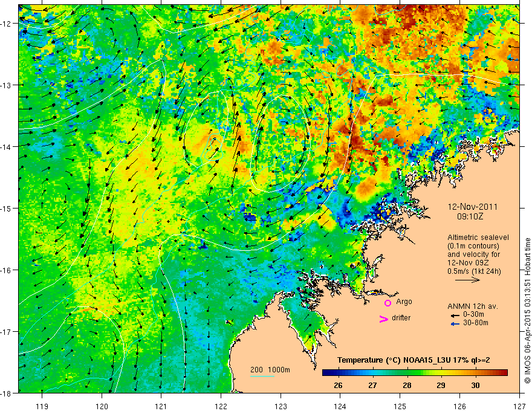Viewport: 532px width, 411px height.
Task: Click the 'ANMN 12h av.' label
Action: (473, 306)
